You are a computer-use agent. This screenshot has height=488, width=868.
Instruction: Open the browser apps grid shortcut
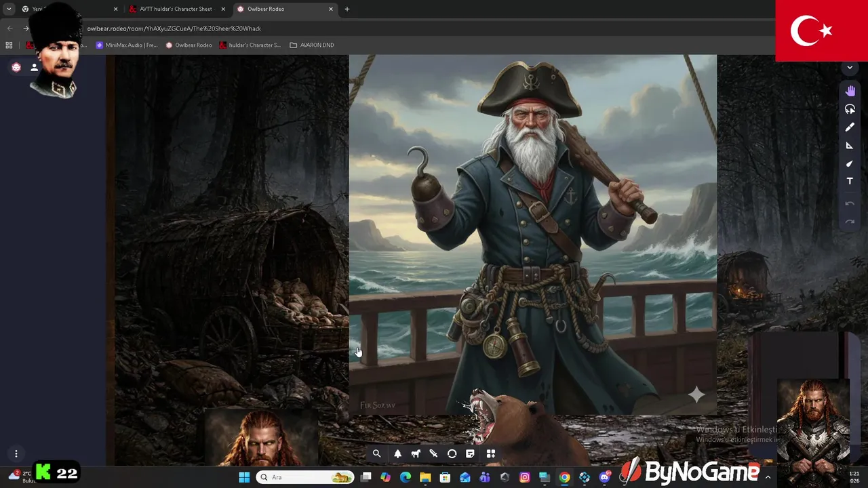9,45
